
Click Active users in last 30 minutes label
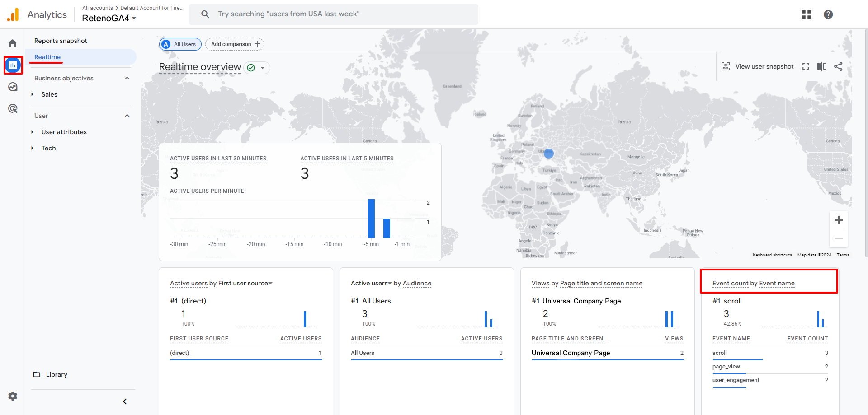coord(218,159)
